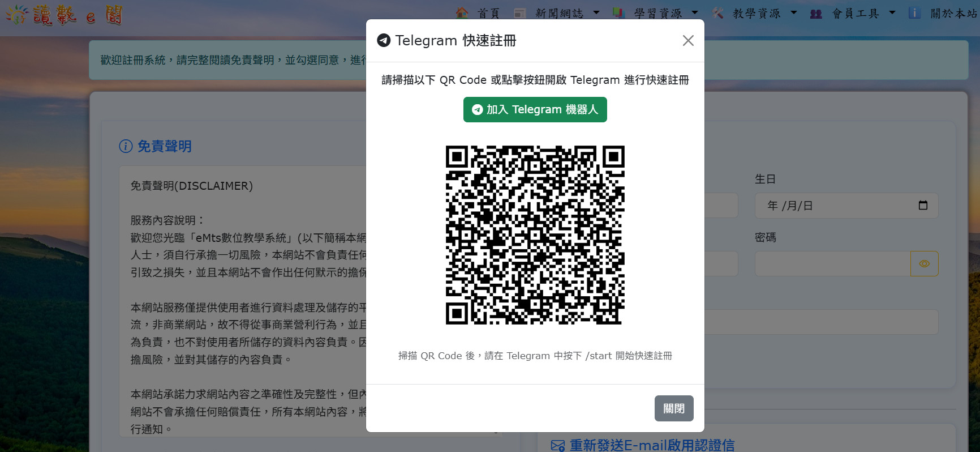
Task: Toggle password visibility with the eye icon
Action: point(924,264)
